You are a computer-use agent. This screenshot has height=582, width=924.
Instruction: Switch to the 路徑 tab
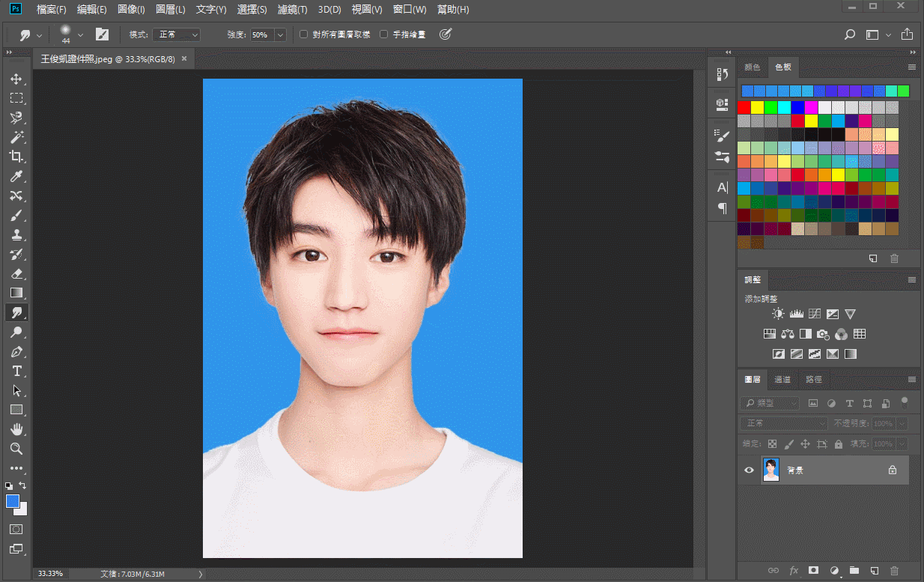[813, 380]
